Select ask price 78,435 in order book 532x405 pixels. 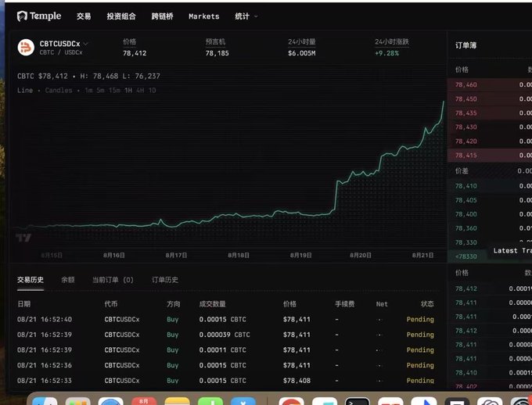click(x=465, y=113)
